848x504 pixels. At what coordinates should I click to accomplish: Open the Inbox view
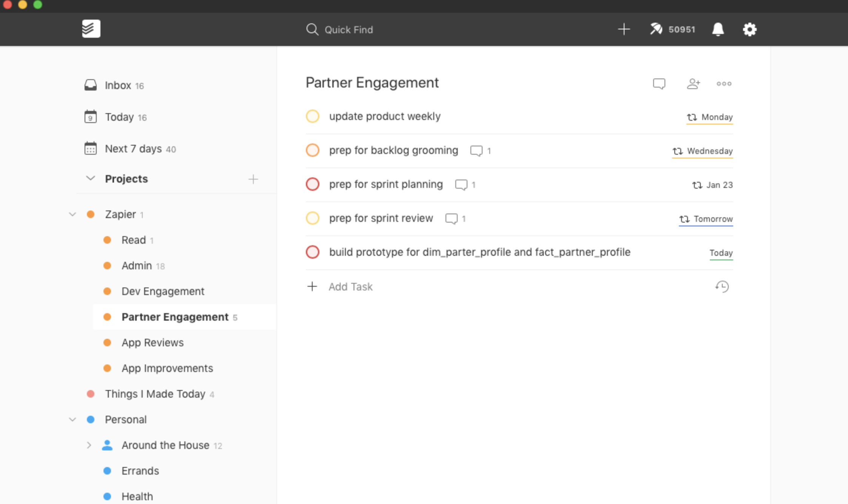click(x=118, y=85)
